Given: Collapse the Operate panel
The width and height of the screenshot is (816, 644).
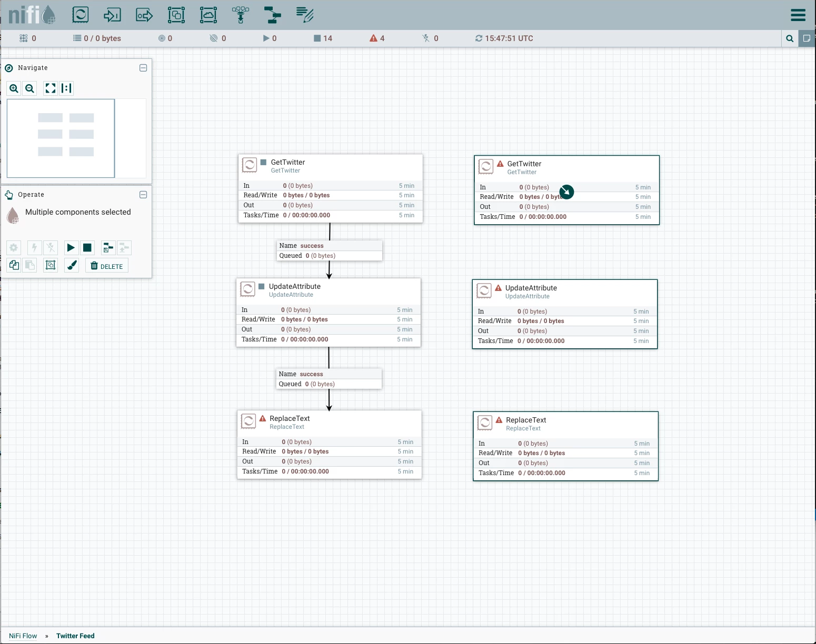Looking at the screenshot, I should pyautogui.click(x=143, y=195).
